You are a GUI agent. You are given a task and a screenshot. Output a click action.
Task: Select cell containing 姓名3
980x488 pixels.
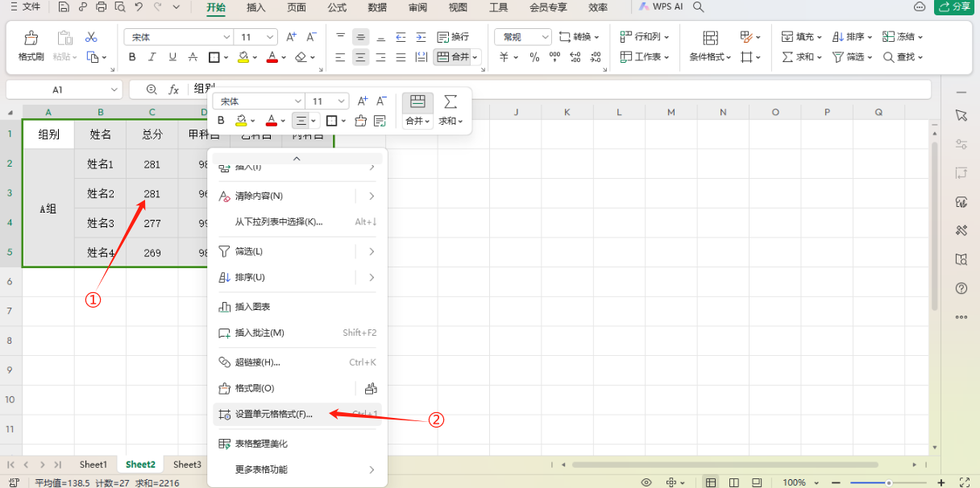100,223
